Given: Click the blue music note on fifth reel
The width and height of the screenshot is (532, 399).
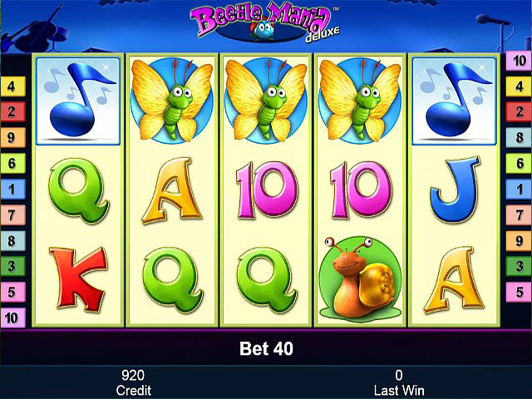Looking at the screenshot, I should click(455, 101).
